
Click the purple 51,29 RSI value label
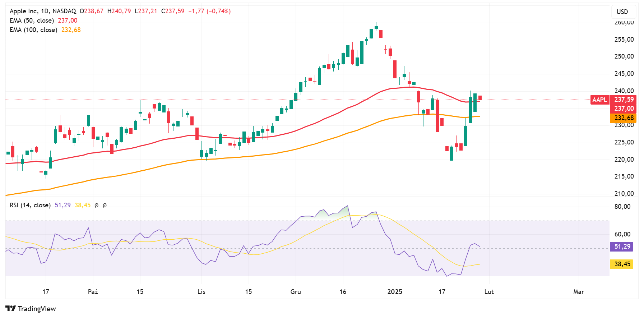[x=622, y=246]
